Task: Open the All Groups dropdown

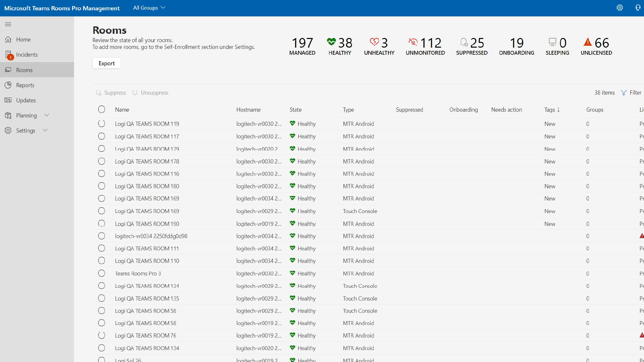Action: click(x=149, y=8)
